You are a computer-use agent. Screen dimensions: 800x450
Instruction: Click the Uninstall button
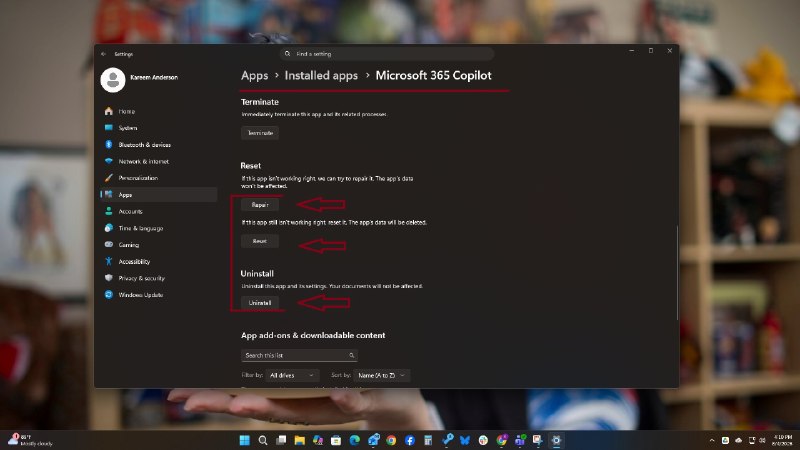click(260, 303)
